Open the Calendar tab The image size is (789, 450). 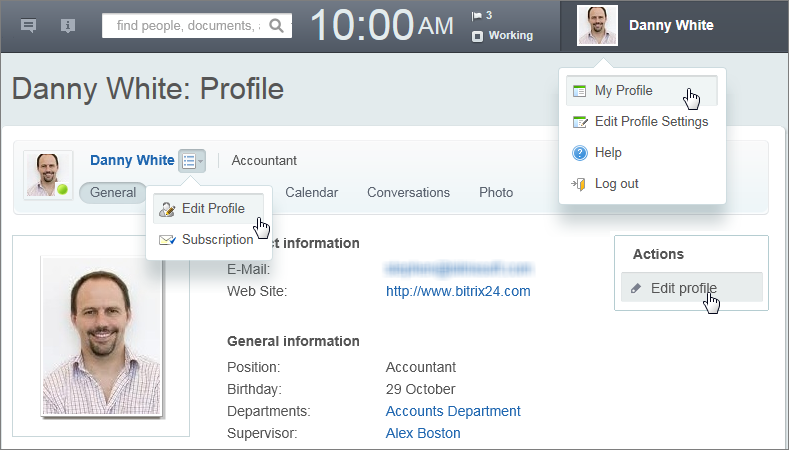click(311, 192)
